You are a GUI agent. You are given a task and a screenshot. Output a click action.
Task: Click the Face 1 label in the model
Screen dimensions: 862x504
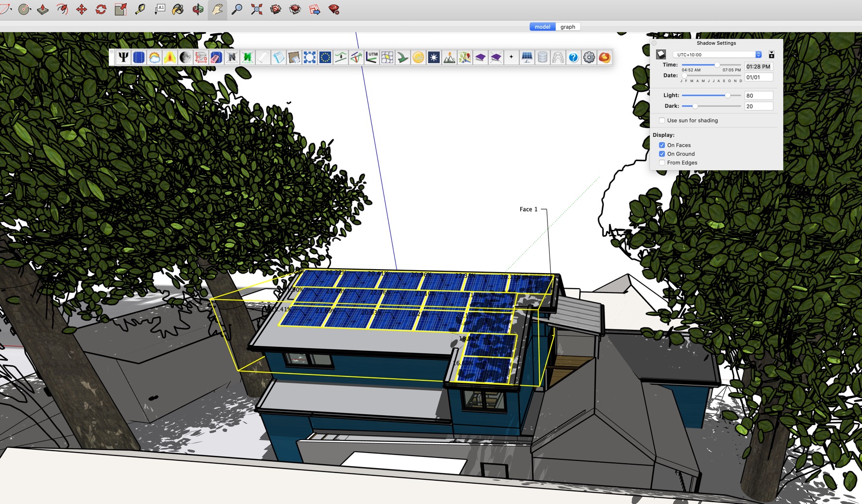(529, 209)
